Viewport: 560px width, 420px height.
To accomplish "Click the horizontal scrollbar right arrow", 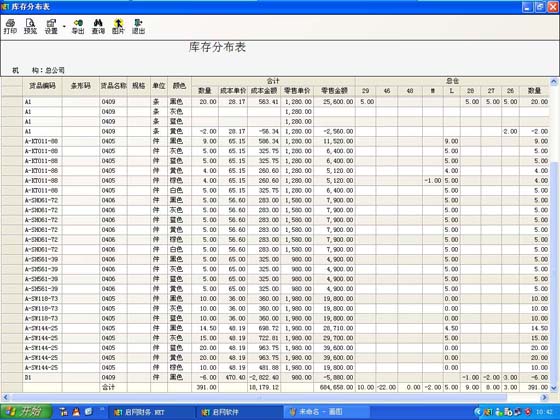I will 545,397.
